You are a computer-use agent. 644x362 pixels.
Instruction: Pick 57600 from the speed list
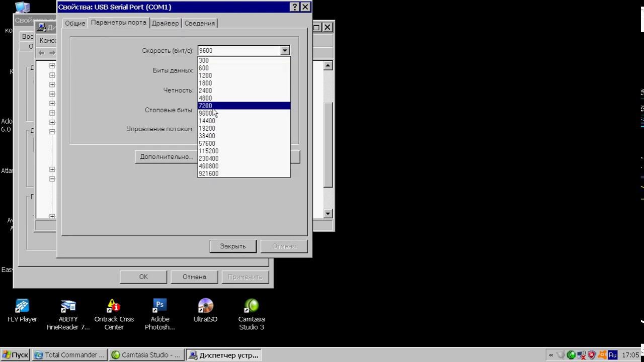[244, 143]
